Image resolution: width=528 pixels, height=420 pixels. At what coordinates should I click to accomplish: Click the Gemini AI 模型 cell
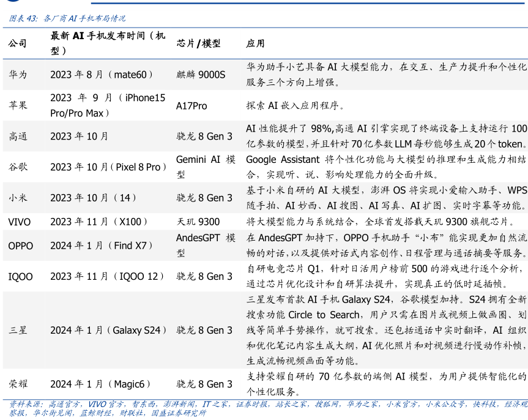click(206, 167)
